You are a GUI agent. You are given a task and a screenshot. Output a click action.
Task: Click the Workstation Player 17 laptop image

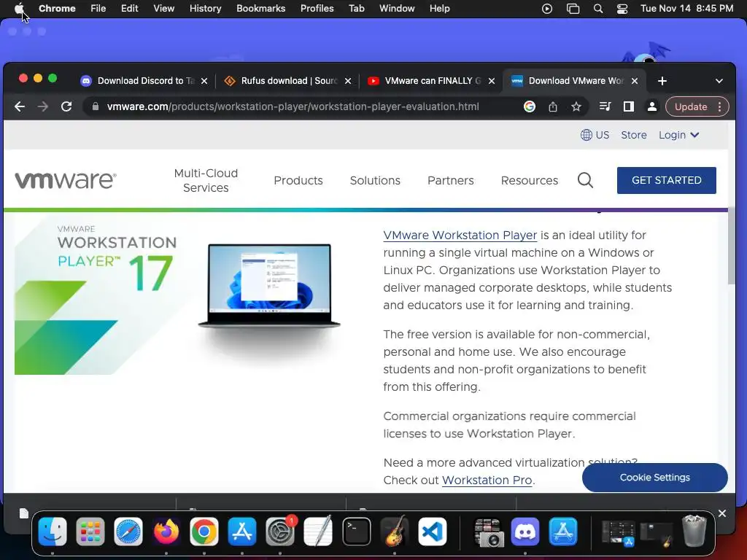(x=269, y=286)
